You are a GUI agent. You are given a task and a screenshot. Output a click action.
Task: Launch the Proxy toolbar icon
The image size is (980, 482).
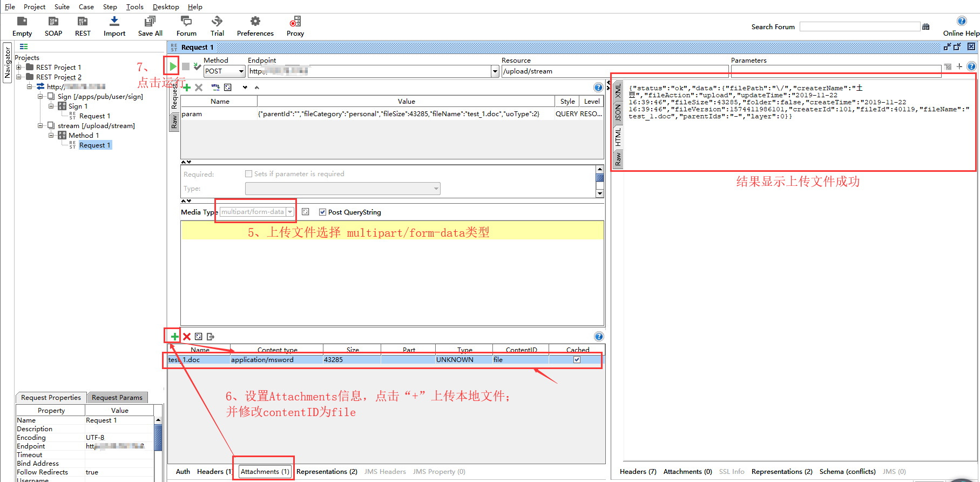coord(295,22)
